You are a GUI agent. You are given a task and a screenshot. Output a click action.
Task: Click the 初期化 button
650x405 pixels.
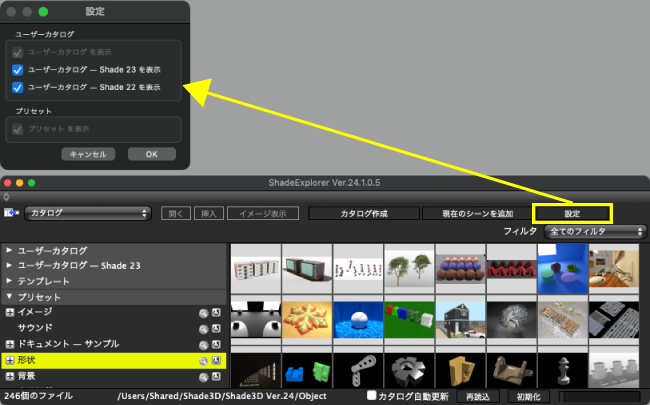click(529, 396)
